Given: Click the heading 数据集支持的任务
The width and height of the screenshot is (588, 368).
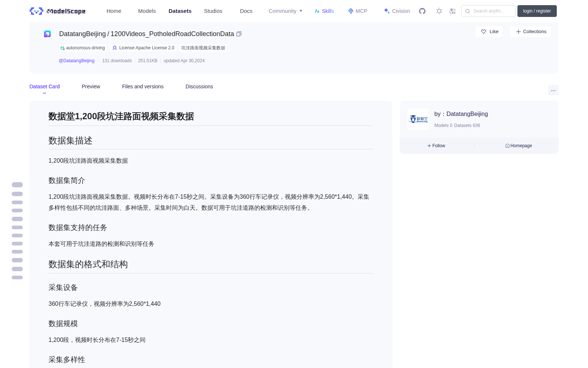Looking at the screenshot, I should (x=78, y=227).
